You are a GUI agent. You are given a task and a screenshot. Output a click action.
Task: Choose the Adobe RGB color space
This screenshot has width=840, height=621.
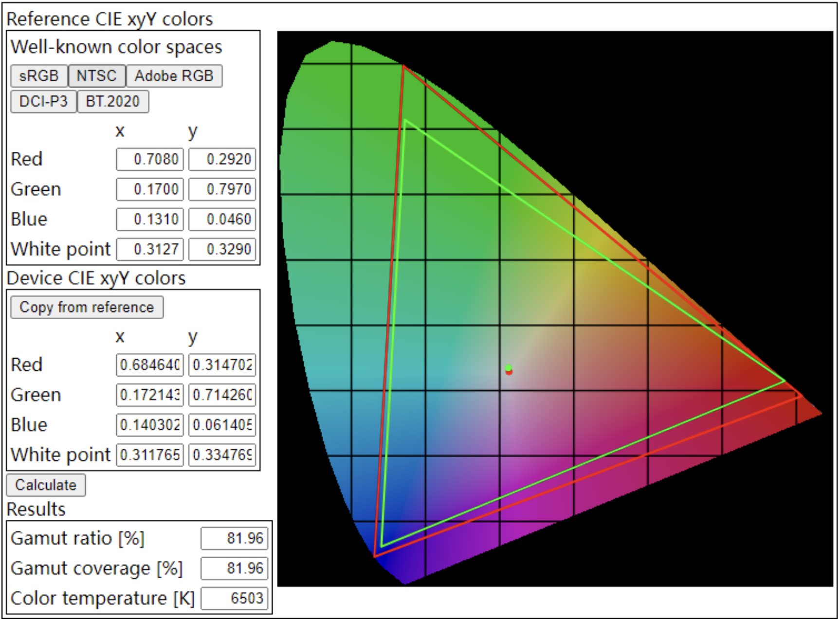click(x=174, y=76)
